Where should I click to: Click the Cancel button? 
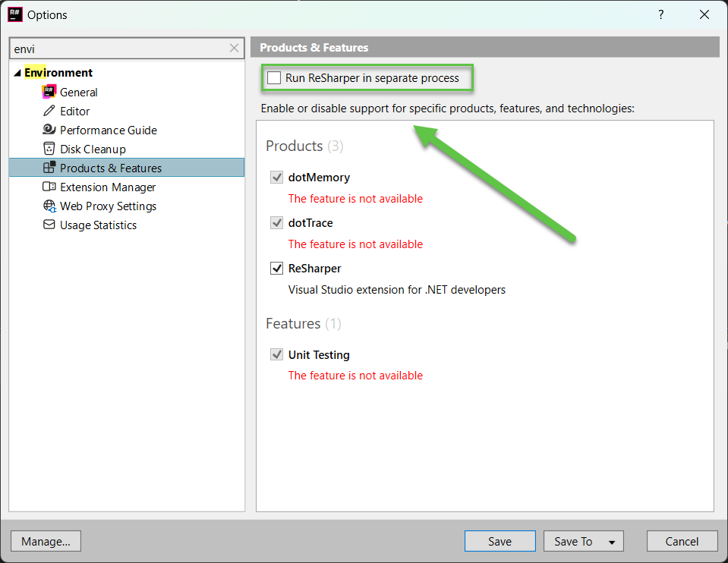pyautogui.click(x=682, y=541)
